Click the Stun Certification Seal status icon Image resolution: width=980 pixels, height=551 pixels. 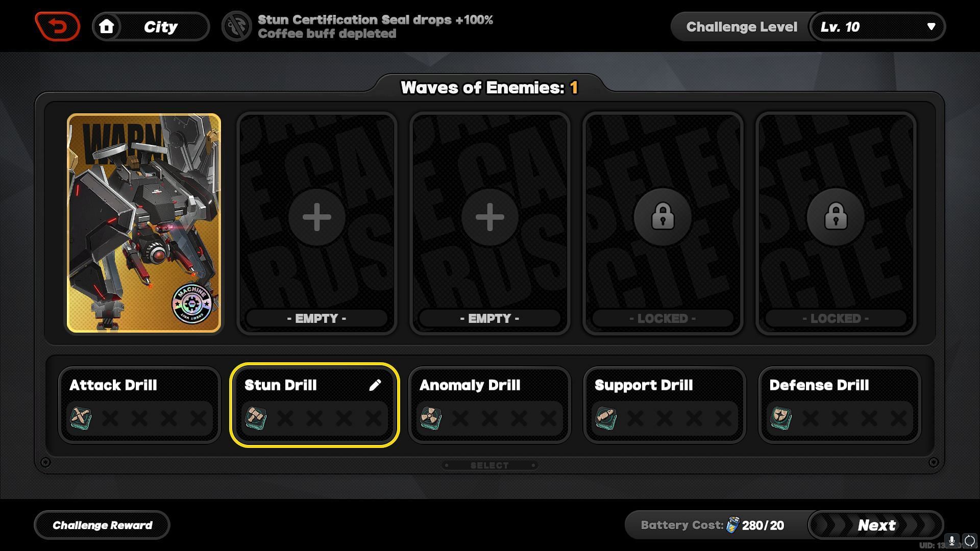click(237, 27)
